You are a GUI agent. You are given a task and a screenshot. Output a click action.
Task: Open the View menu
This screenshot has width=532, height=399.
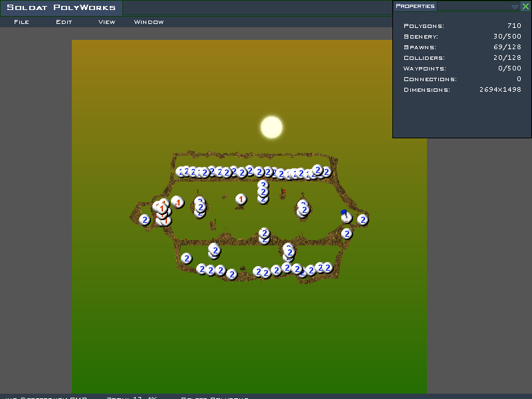(106, 22)
